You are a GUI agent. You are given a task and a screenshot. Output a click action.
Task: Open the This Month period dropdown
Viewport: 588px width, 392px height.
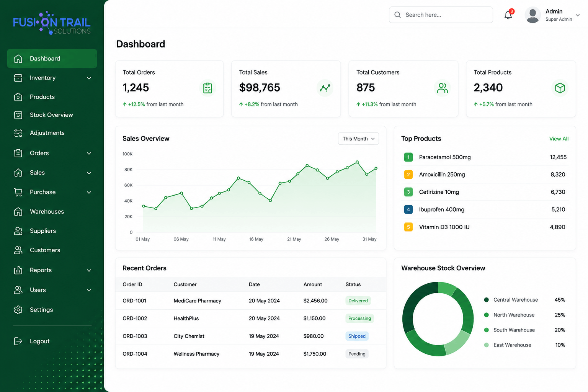[358, 139]
